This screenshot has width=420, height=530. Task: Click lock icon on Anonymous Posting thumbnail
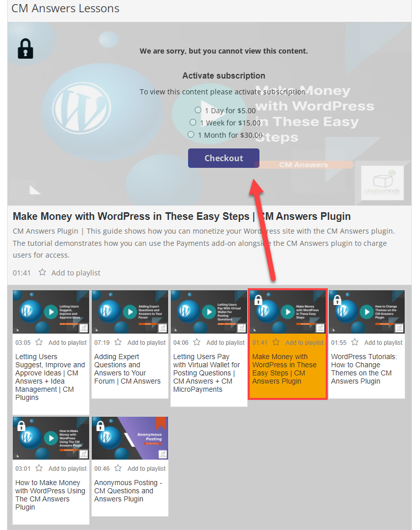coord(100,426)
